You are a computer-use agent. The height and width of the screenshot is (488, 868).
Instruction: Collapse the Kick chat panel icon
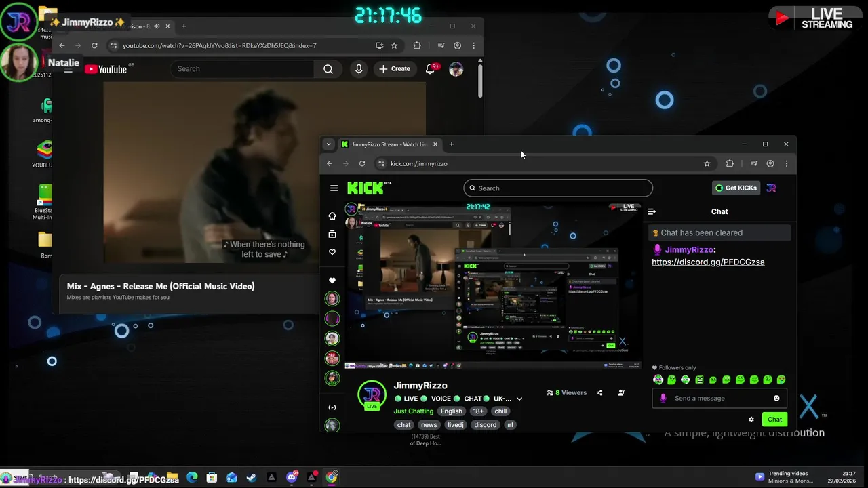pos(652,211)
